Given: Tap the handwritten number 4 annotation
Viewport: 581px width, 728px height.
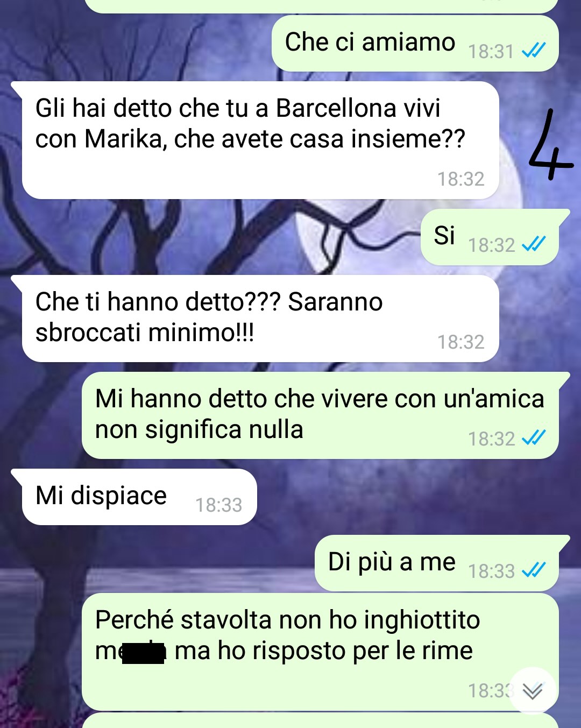Looking at the screenshot, I should point(549,144).
